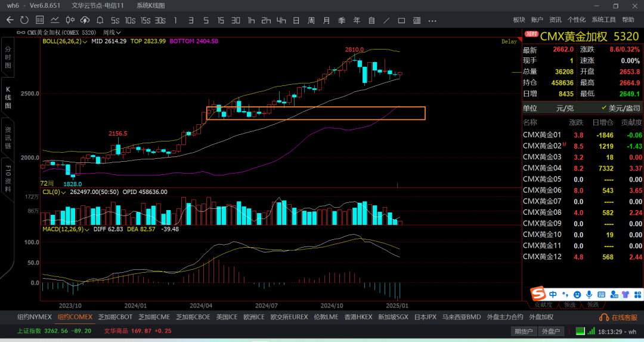Switch to the 4h period
This screenshot has width=644, height=342.
point(281,20)
